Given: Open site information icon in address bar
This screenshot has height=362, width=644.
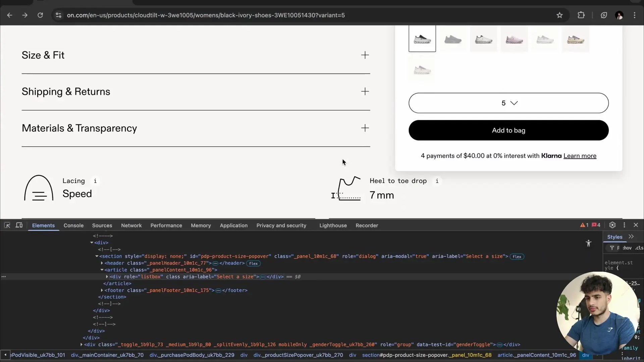Looking at the screenshot, I should click(58, 15).
